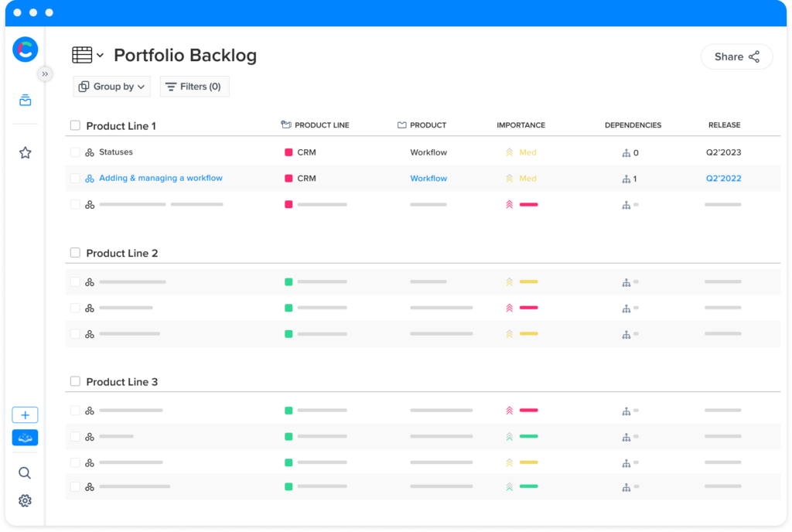This screenshot has height=532, width=792.
Task: Click the Share button
Action: (x=736, y=56)
